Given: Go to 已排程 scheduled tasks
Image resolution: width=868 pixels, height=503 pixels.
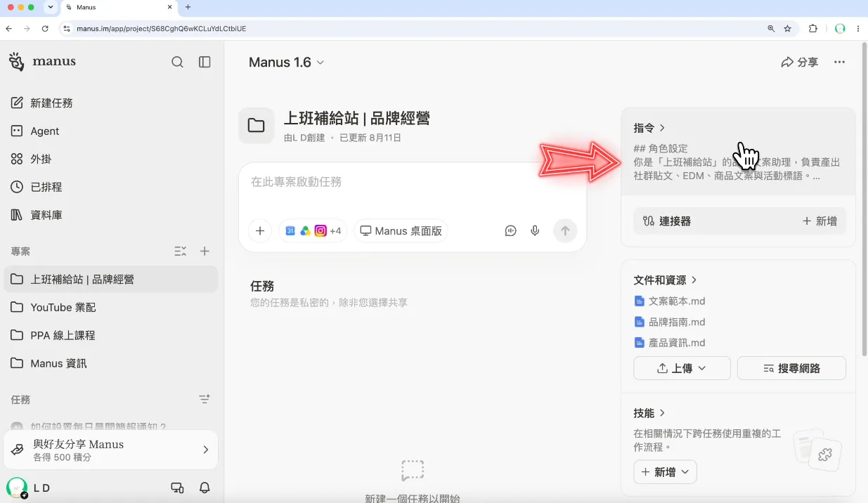Looking at the screenshot, I should [111, 187].
